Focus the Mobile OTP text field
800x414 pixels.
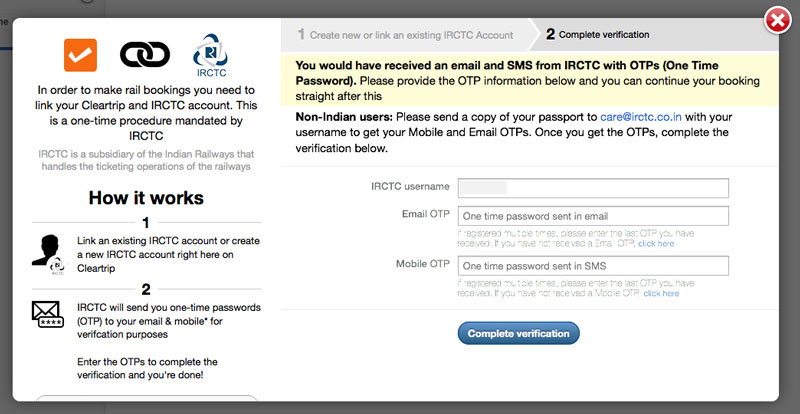593,266
